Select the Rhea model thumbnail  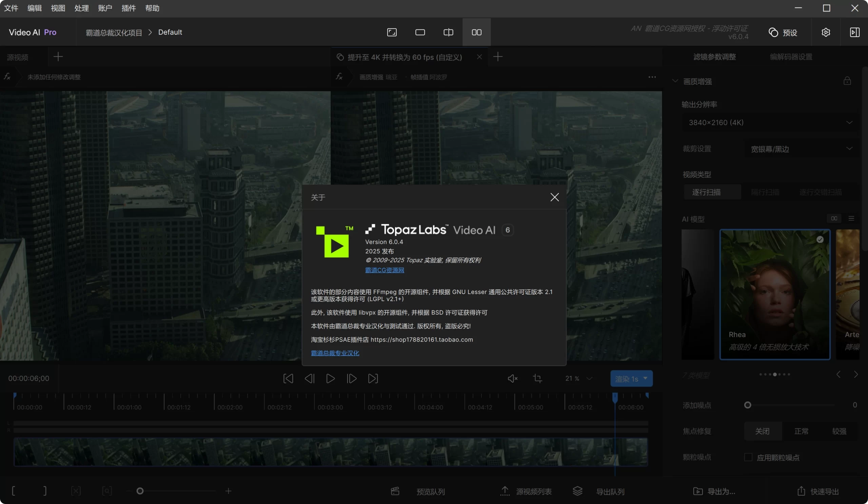coord(775,294)
